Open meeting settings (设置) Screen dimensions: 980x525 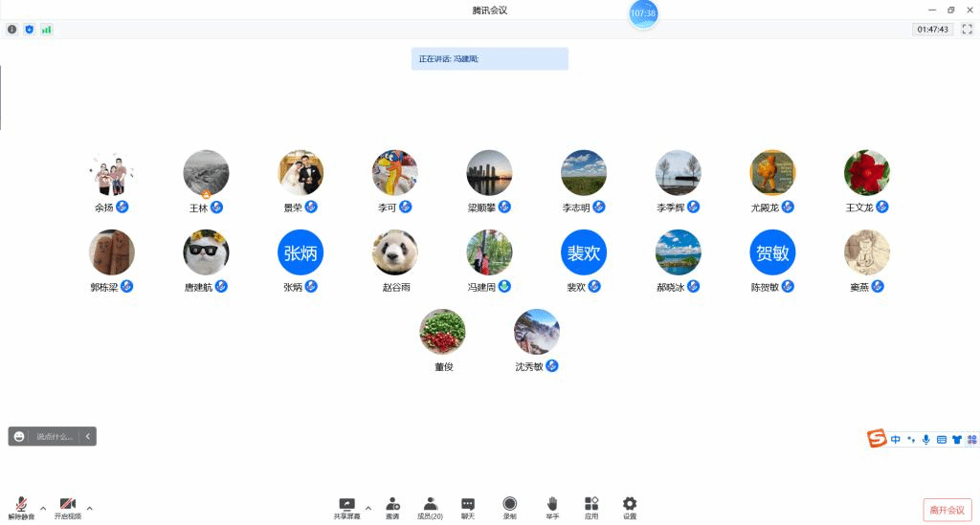click(630, 507)
